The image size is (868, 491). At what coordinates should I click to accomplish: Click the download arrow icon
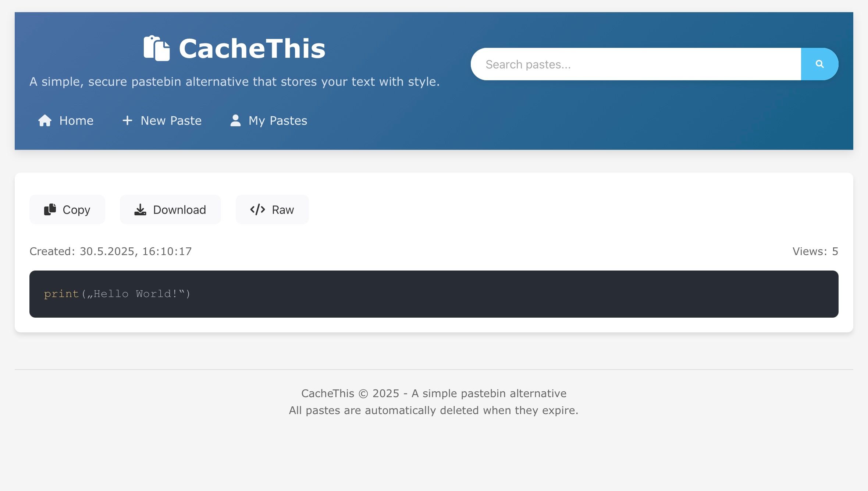click(x=140, y=209)
